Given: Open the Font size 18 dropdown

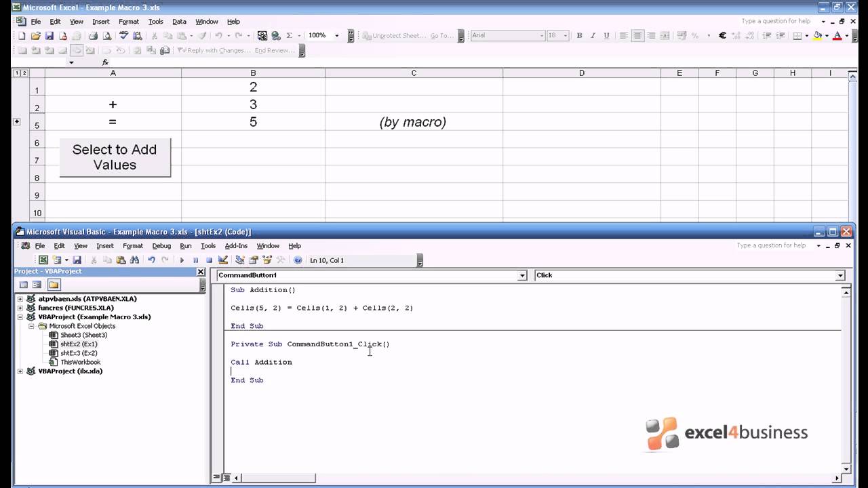Looking at the screenshot, I should click(566, 36).
